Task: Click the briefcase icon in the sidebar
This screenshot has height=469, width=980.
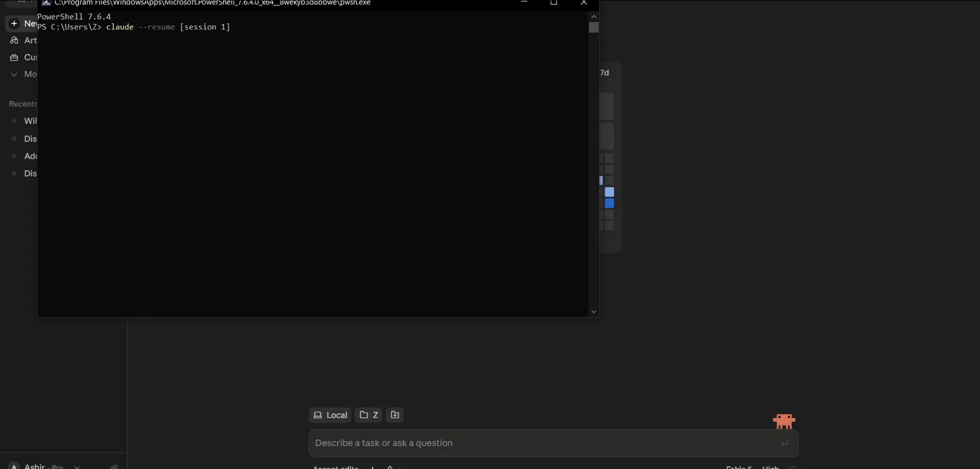Action: tap(14, 58)
